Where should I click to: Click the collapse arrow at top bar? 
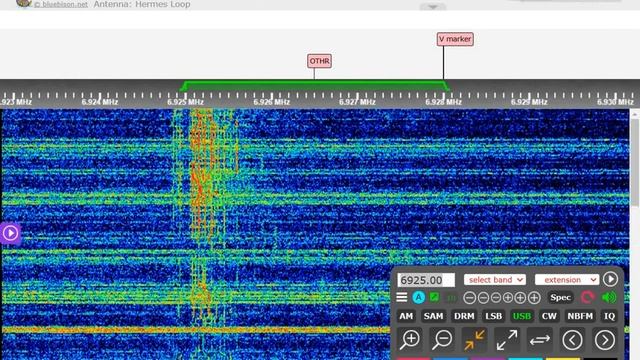pyautogui.click(x=433, y=7)
